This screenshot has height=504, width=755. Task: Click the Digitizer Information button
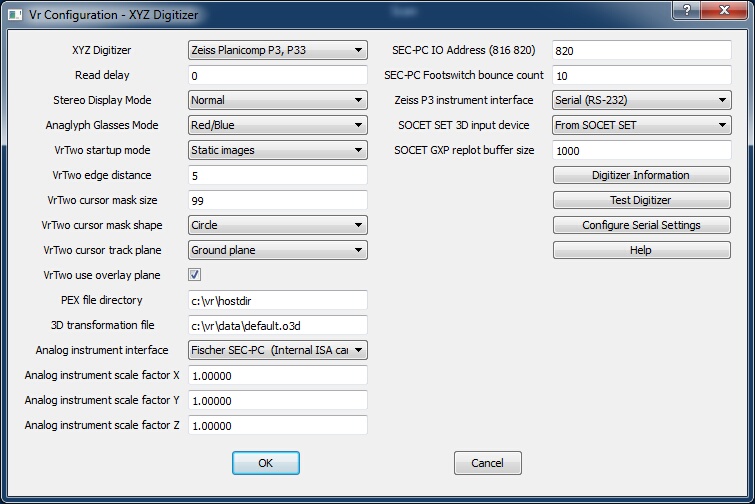(642, 175)
